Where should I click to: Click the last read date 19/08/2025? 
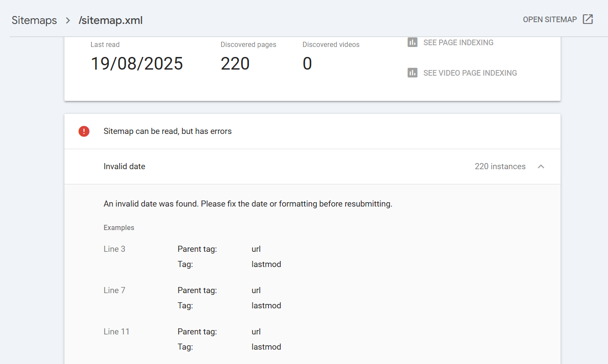[137, 64]
